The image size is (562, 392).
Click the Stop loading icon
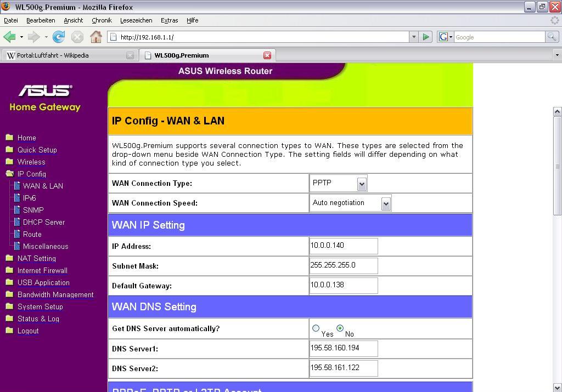click(x=77, y=37)
